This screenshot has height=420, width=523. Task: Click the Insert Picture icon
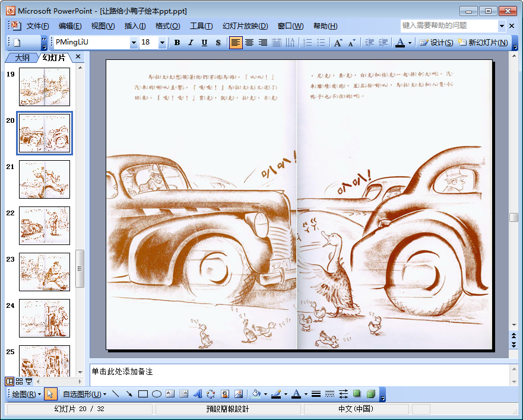[x=238, y=394]
